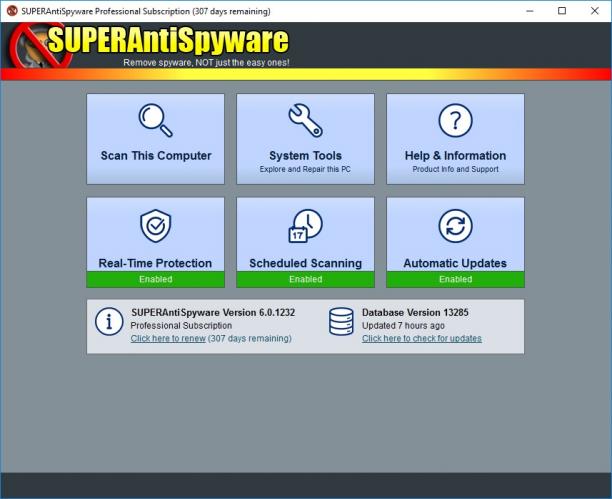Click the Scan This Computer label
This screenshot has height=499, width=612.
(156, 155)
